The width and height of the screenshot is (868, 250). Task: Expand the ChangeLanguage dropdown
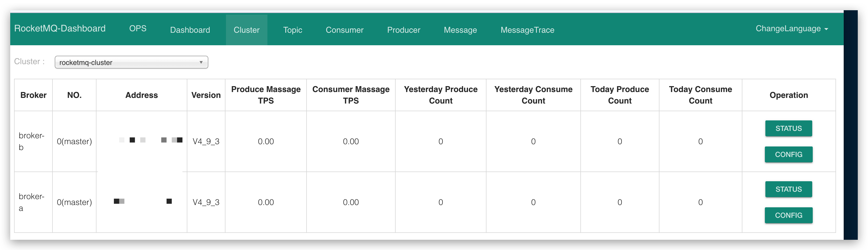tap(791, 29)
